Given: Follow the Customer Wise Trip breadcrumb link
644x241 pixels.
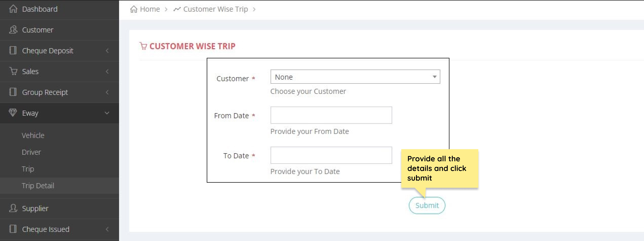Looking at the screenshot, I should tap(215, 9).
